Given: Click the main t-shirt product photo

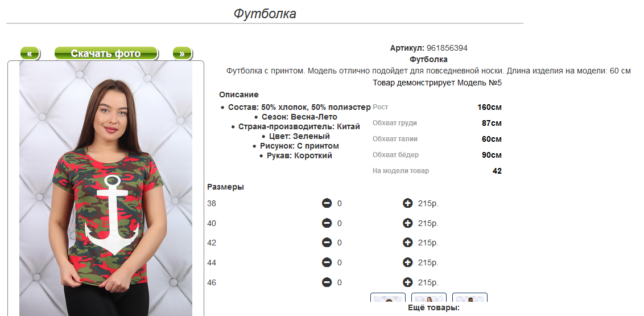Looking at the screenshot, I should pos(106,188).
